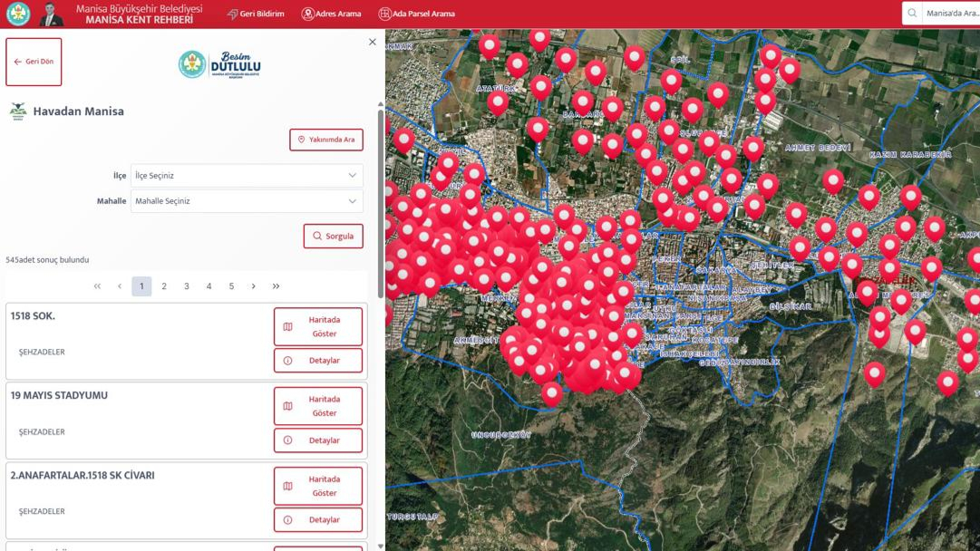Click next page chevron in pagination

(253, 286)
